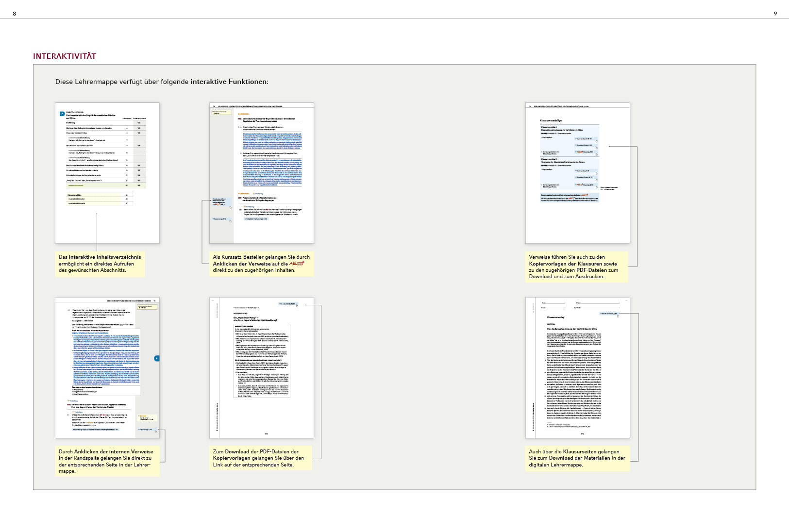
Task: Click the caption about the interaktive Inhaltsverzeichnis
Action: (100, 264)
